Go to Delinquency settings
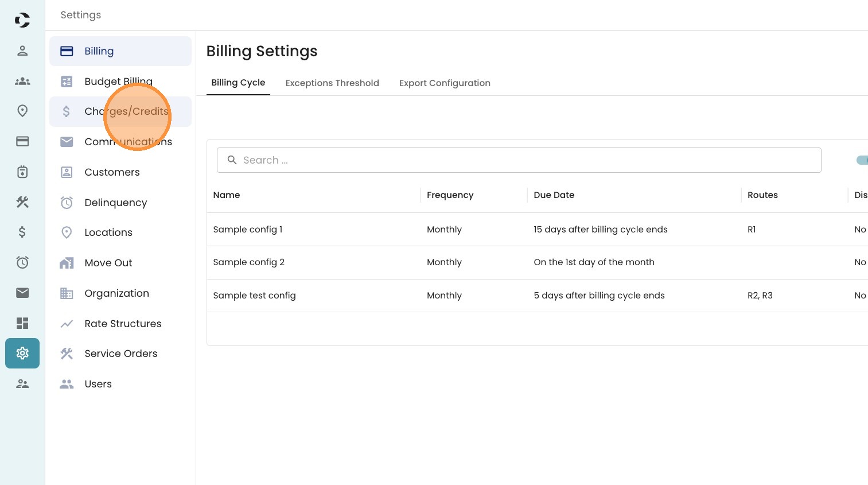The height and width of the screenshot is (485, 868). [x=115, y=203]
